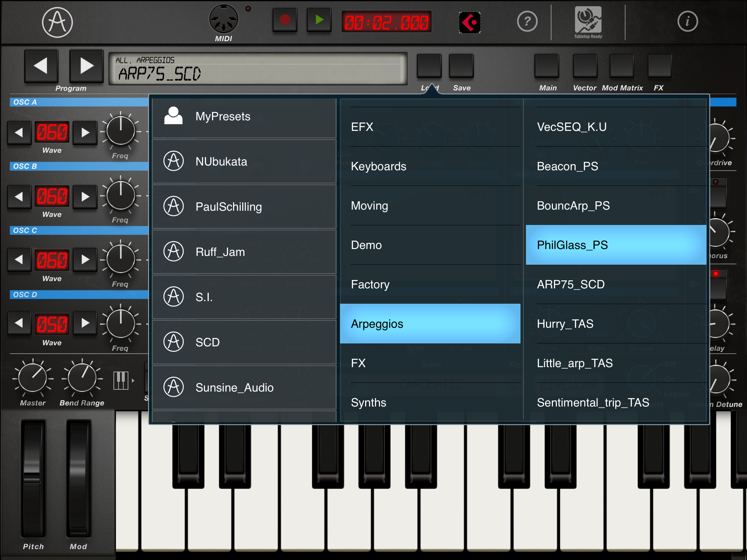This screenshot has width=747, height=560.
Task: Click the red record button
Action: click(285, 20)
